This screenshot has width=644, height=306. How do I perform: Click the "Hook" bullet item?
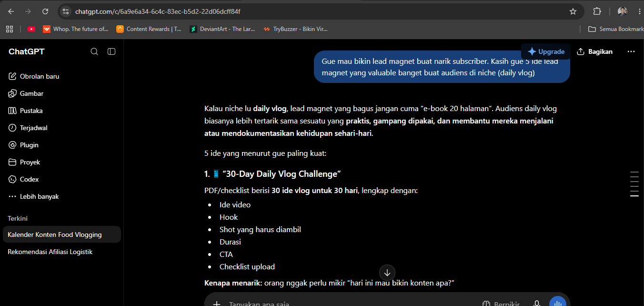tap(229, 217)
